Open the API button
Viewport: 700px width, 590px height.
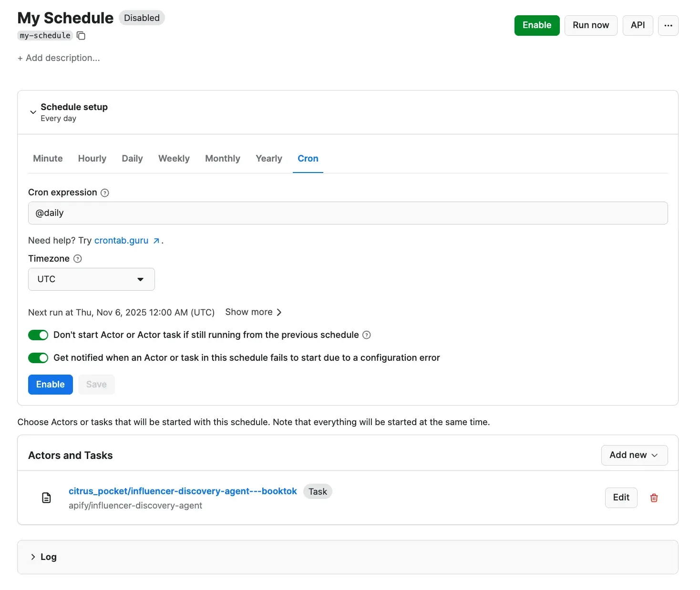638,25
